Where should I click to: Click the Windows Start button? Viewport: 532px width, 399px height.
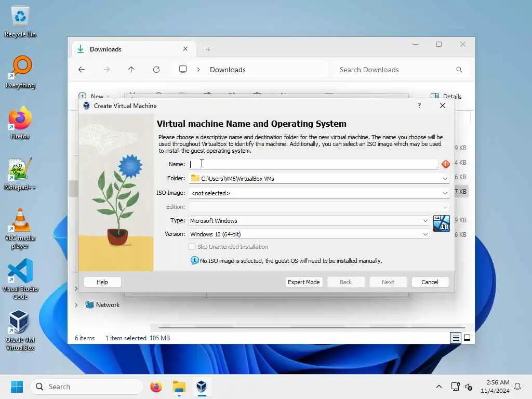tap(17, 387)
